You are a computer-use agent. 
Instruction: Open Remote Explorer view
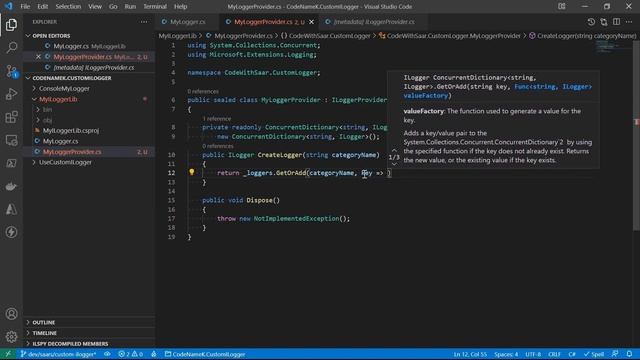(x=11, y=140)
